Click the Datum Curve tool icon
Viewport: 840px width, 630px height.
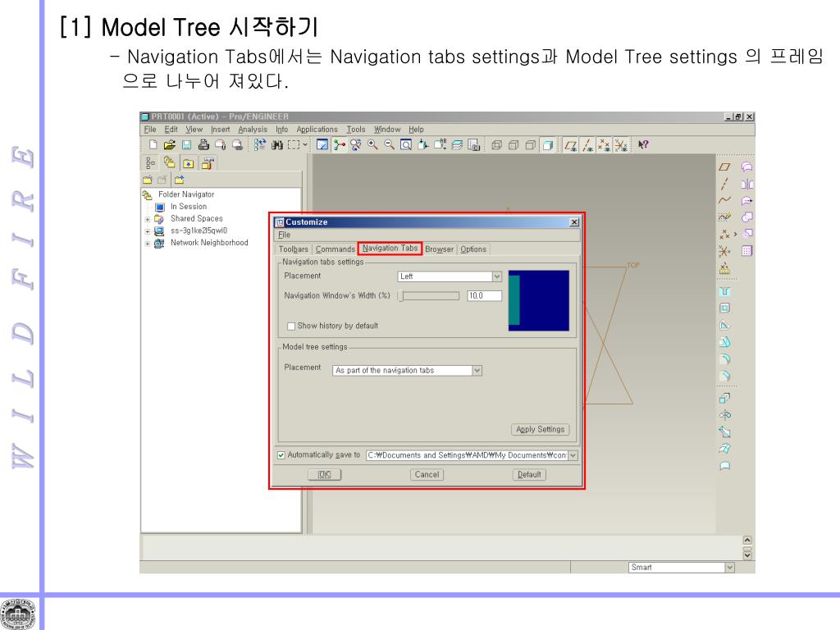pos(724,200)
